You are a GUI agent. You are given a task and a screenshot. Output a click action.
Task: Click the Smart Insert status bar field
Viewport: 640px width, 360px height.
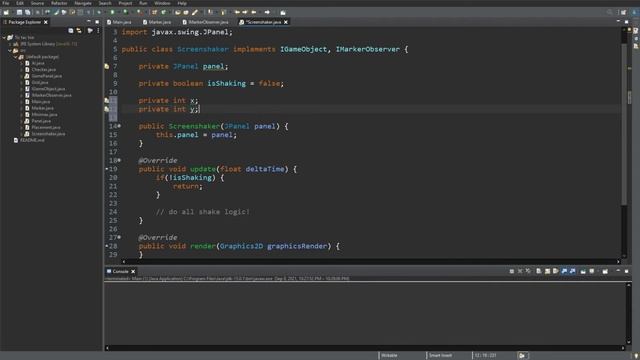(441, 356)
